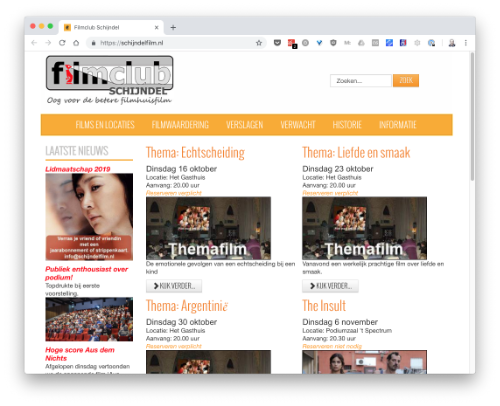Click the Liefde en smaak Themafilm image
Image resolution: width=500 pixels, height=406 pixels.
coord(364,228)
